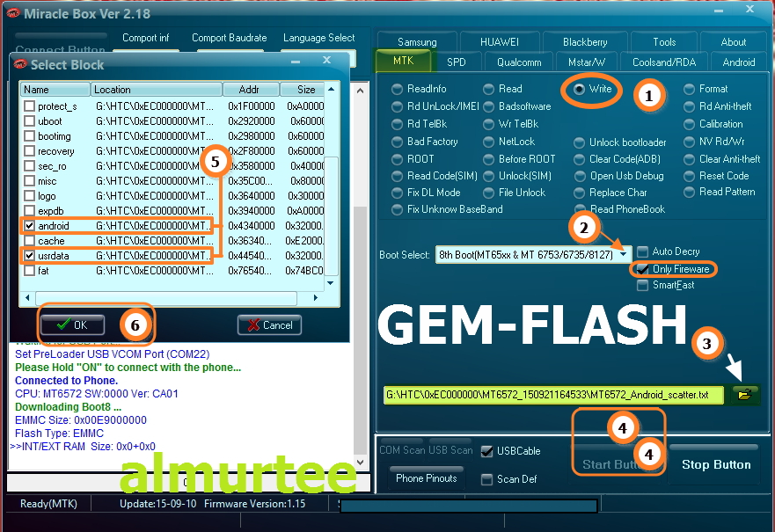Image resolution: width=775 pixels, height=532 pixels.
Task: Click the Name column header
Action: click(x=55, y=90)
